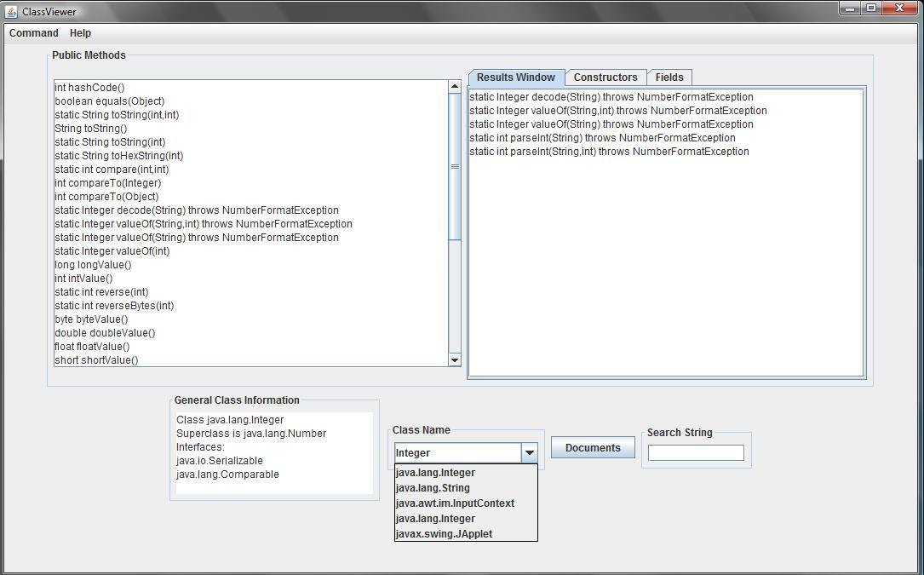Image resolution: width=924 pixels, height=575 pixels.
Task: Open the Command menu
Action: 33,32
